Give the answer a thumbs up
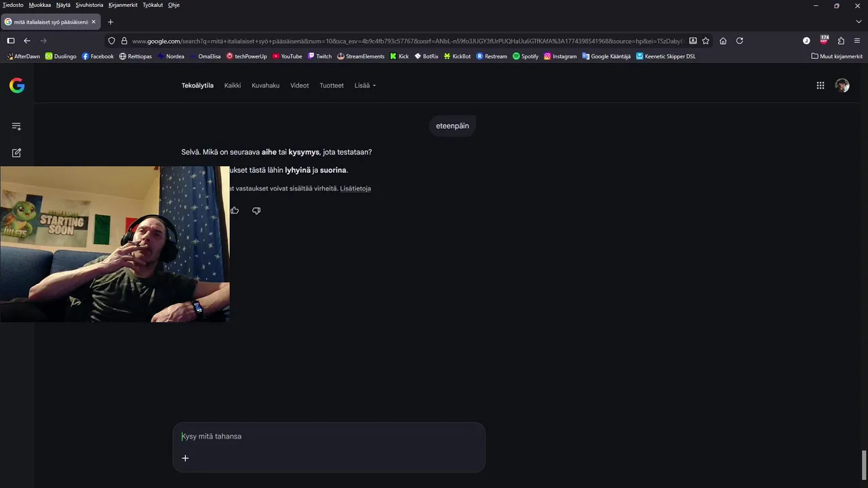The height and width of the screenshot is (488, 868). [235, 211]
